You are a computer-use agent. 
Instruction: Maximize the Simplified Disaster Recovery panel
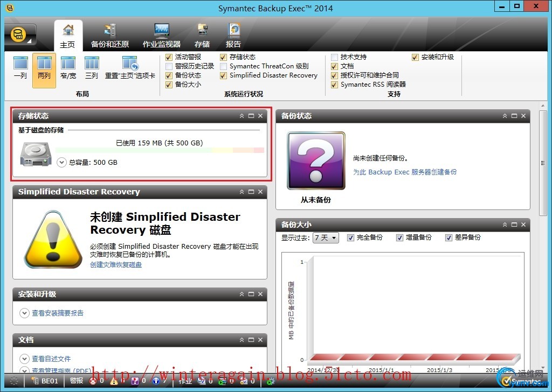click(x=251, y=192)
